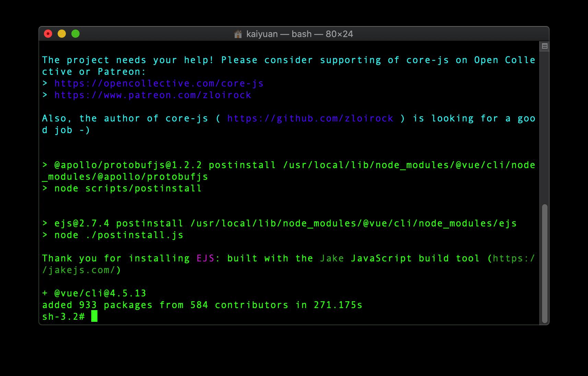Click the 'ctive or Patreon:' line
The image size is (588, 376).
[94, 72]
